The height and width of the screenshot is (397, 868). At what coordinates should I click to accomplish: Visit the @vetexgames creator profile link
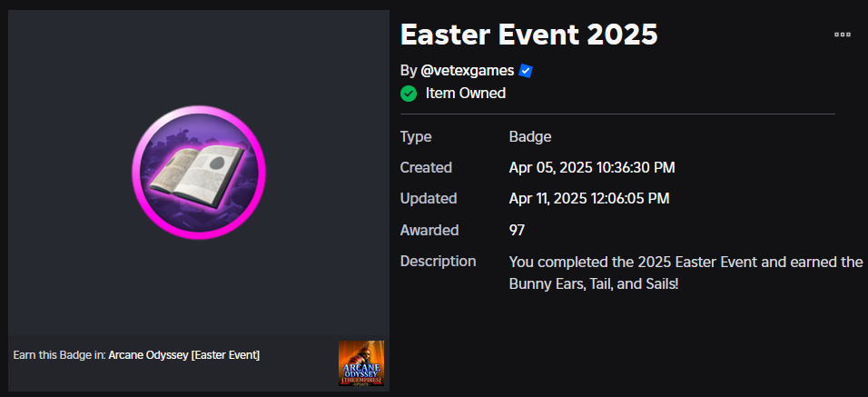click(x=468, y=71)
